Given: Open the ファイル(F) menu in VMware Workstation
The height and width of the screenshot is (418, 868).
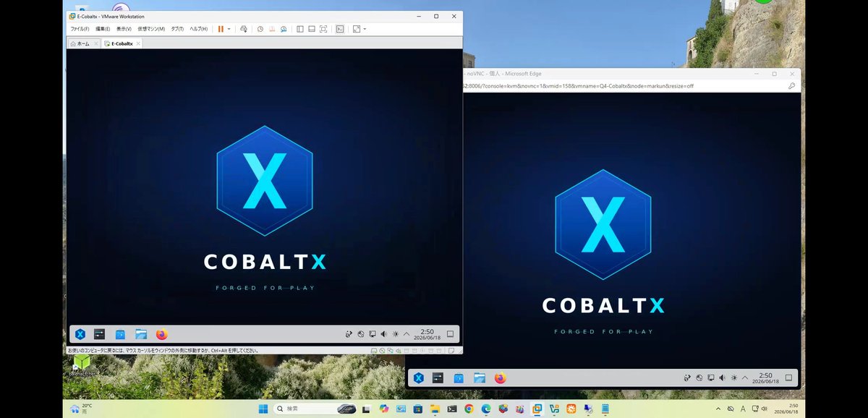Looking at the screenshot, I should point(80,29).
